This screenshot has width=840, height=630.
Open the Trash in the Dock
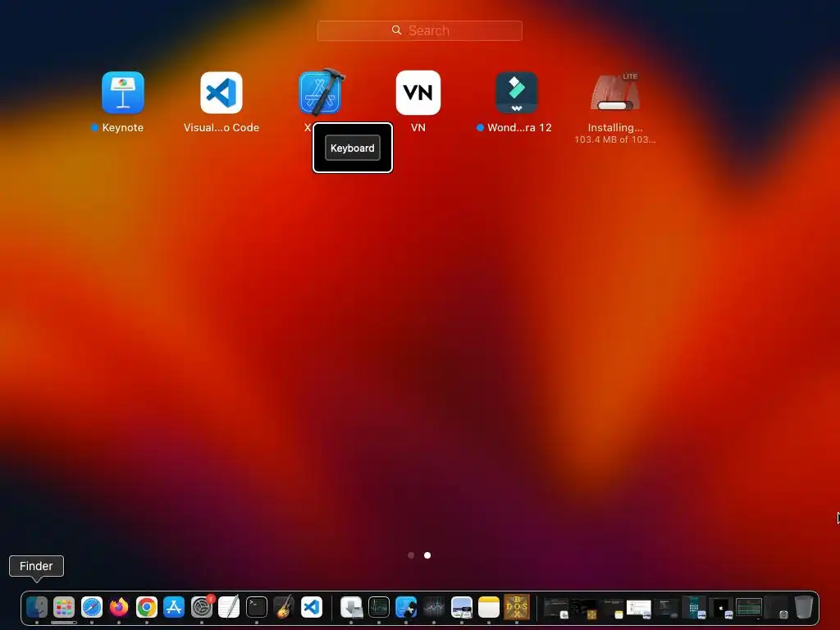point(804,608)
